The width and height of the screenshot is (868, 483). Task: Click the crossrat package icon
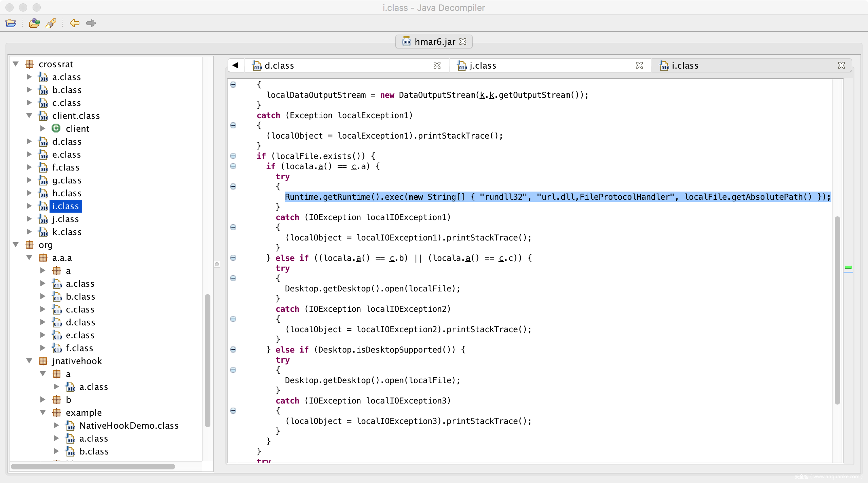30,64
